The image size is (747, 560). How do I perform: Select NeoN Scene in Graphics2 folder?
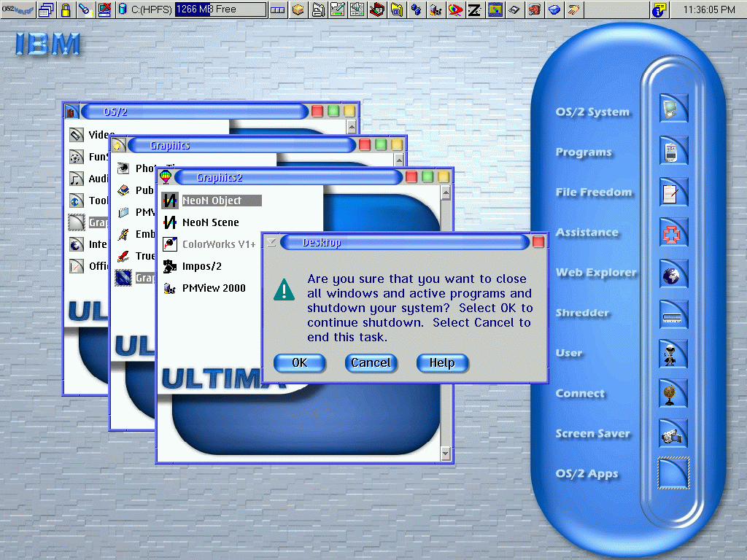pos(210,222)
